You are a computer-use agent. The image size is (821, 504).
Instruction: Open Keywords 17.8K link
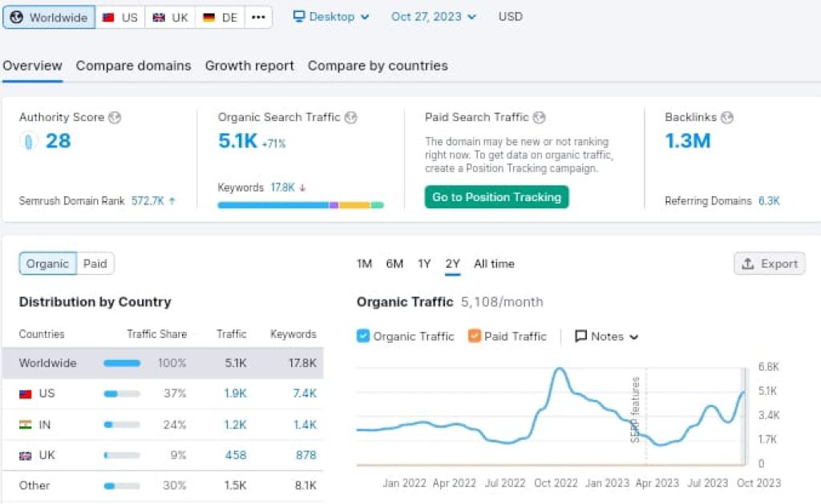pos(283,187)
